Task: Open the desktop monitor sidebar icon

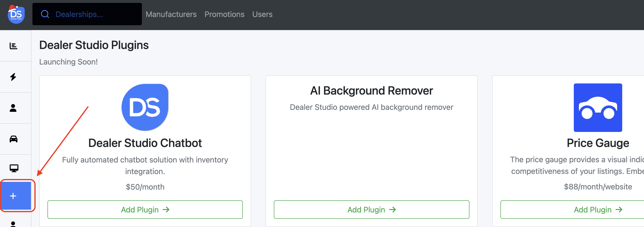Action: tap(14, 168)
